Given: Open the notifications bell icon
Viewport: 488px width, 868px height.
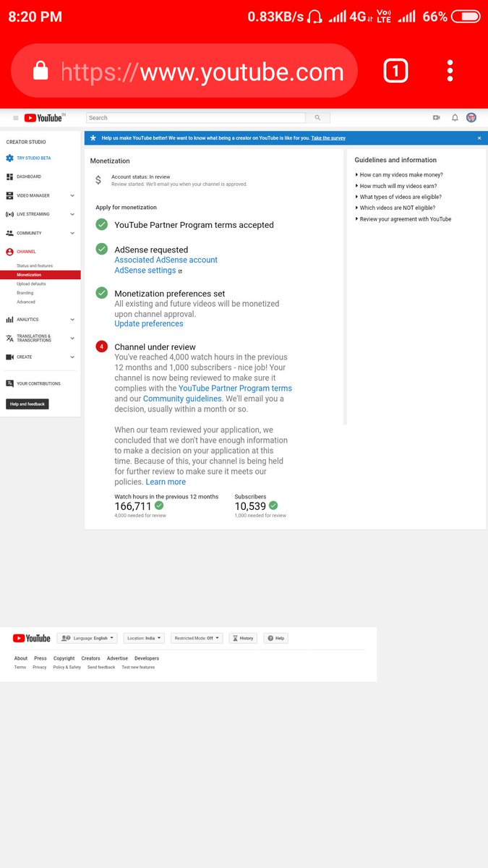Looking at the screenshot, I should click(x=455, y=117).
